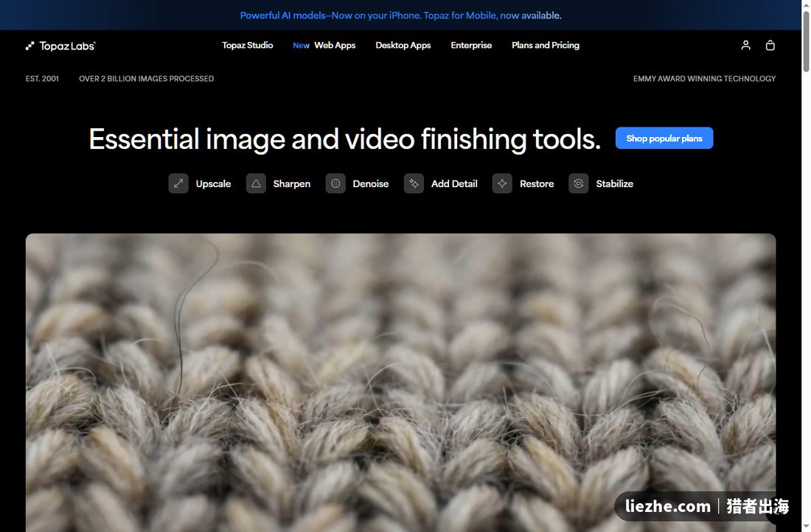Open the Web Apps menu

(335, 46)
